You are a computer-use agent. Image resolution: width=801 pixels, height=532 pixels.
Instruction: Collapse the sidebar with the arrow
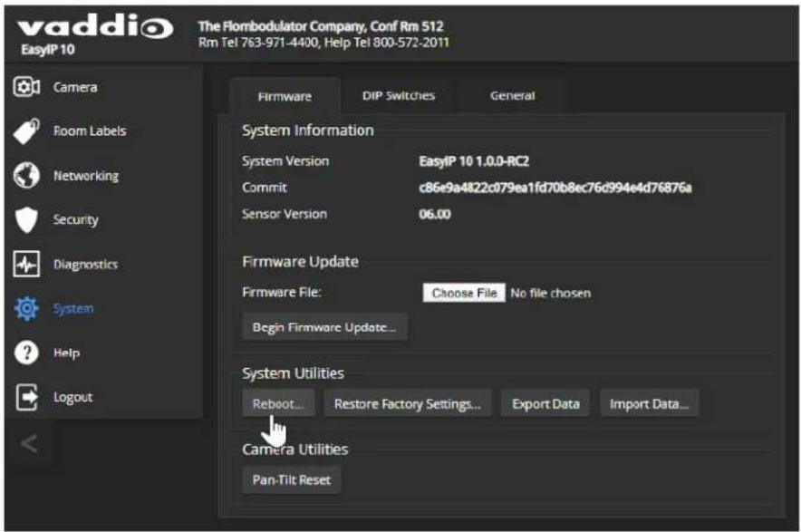[x=29, y=443]
